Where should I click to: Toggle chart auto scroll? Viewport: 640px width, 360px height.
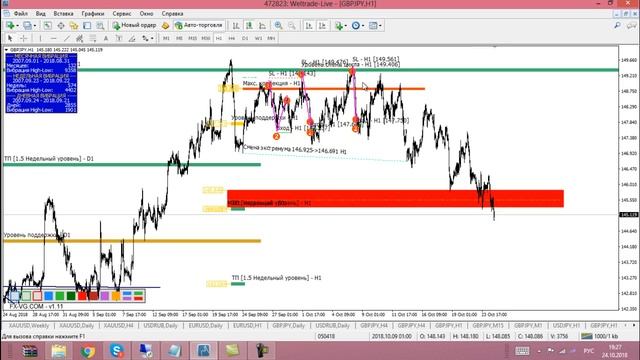click(309, 26)
